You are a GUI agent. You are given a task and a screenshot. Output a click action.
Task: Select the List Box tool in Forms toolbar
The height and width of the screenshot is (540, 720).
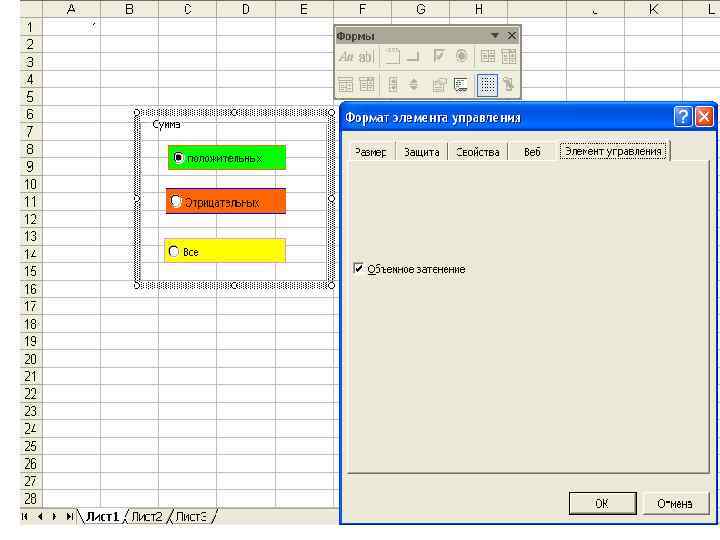point(488,57)
